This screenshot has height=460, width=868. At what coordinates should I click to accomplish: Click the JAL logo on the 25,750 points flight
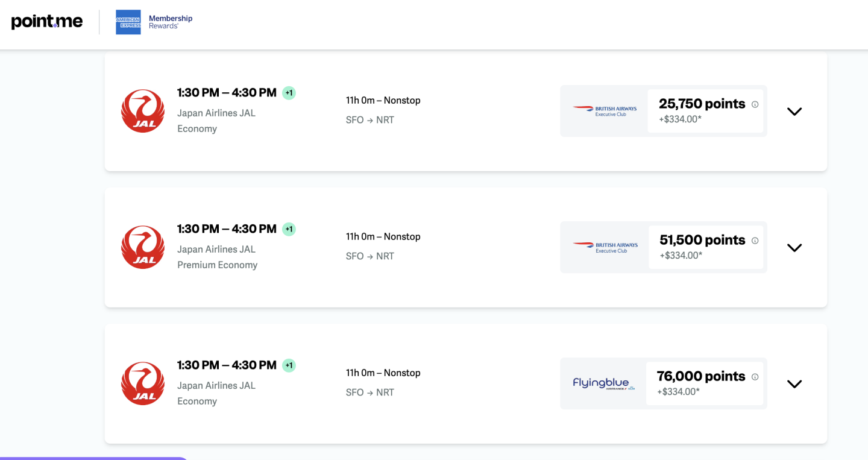(143, 111)
